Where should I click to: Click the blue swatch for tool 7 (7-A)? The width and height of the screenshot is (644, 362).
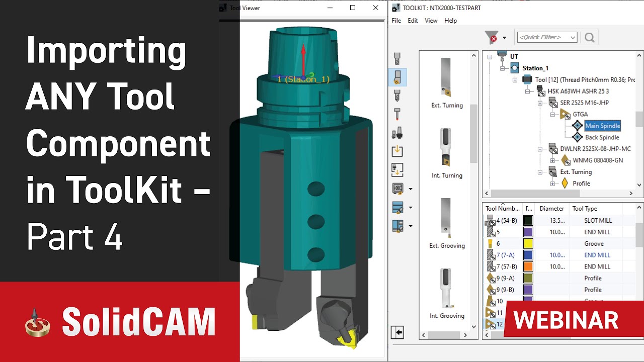528,255
